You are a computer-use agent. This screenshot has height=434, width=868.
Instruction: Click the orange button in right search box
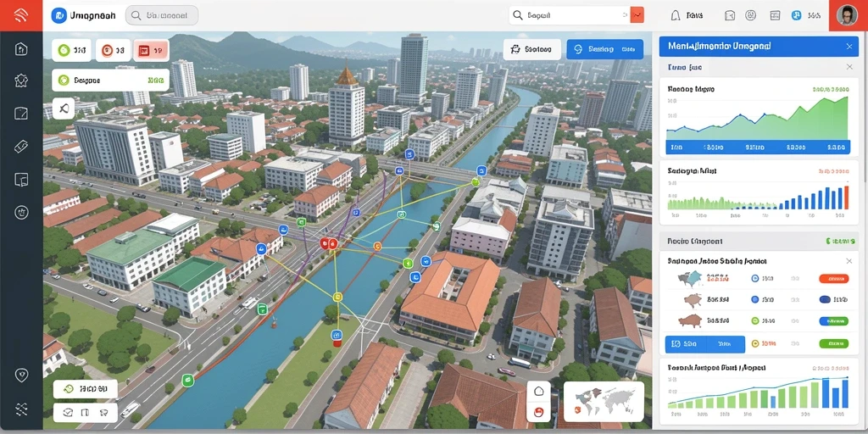(637, 15)
